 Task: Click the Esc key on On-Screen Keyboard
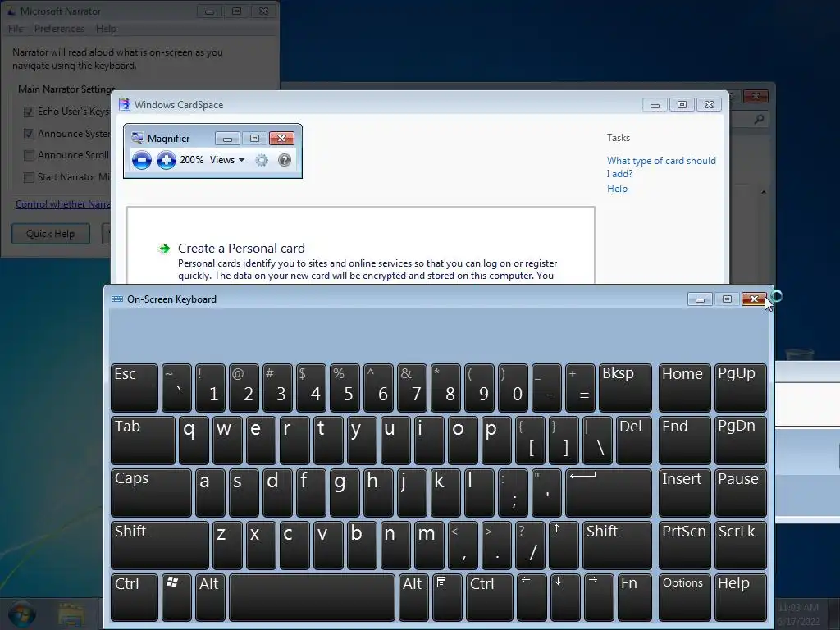135,387
